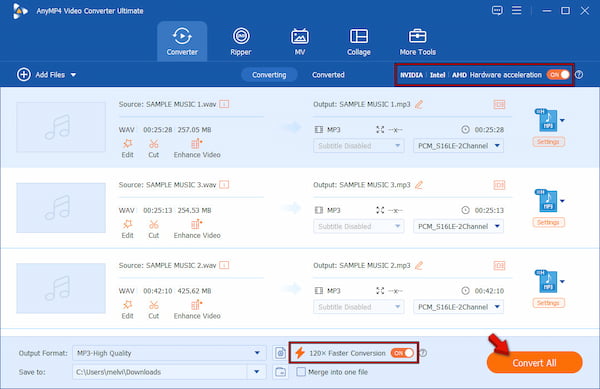Click Enhance Video for SAMPLE MUSIC 2.wav

(x=197, y=310)
